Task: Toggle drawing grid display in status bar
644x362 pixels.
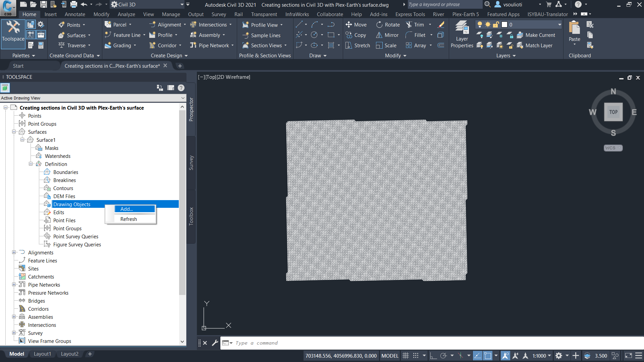Action: (x=406, y=356)
